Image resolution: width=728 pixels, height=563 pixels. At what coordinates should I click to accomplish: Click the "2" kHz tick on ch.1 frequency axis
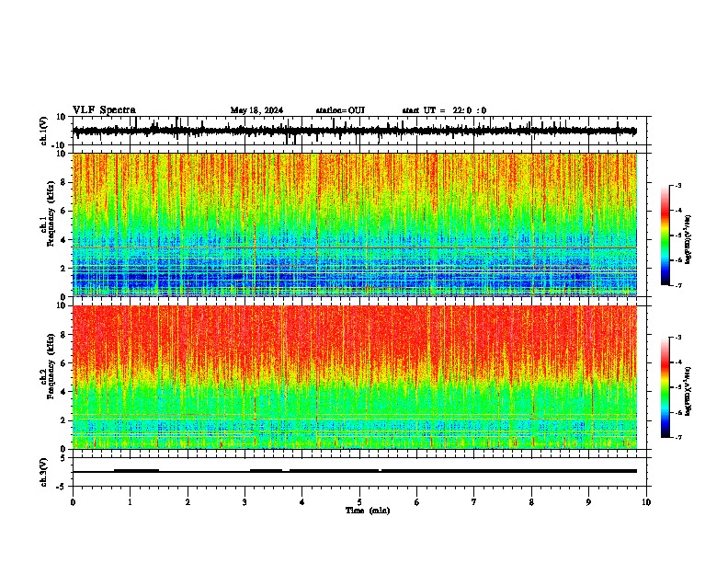click(63, 268)
